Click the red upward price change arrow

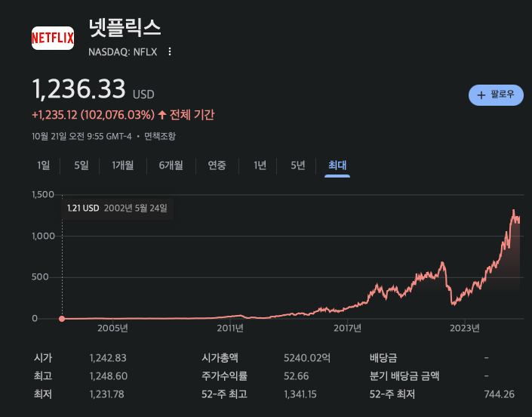[x=161, y=115]
